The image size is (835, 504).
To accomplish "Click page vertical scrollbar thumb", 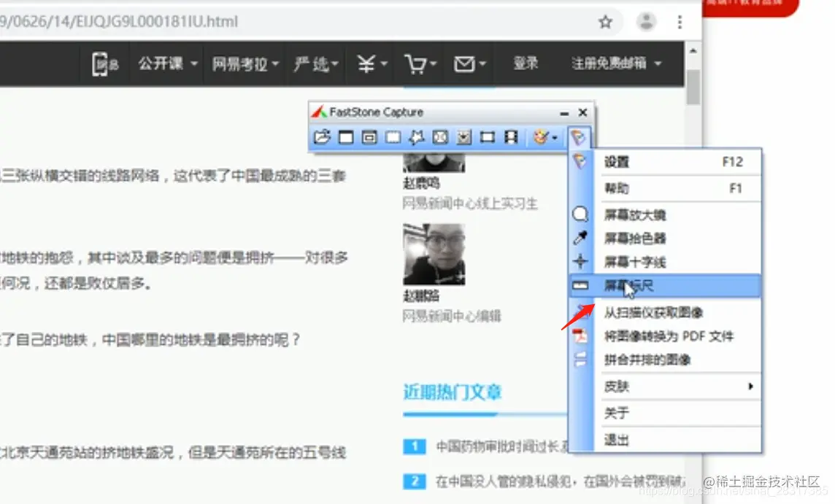I will click(693, 87).
